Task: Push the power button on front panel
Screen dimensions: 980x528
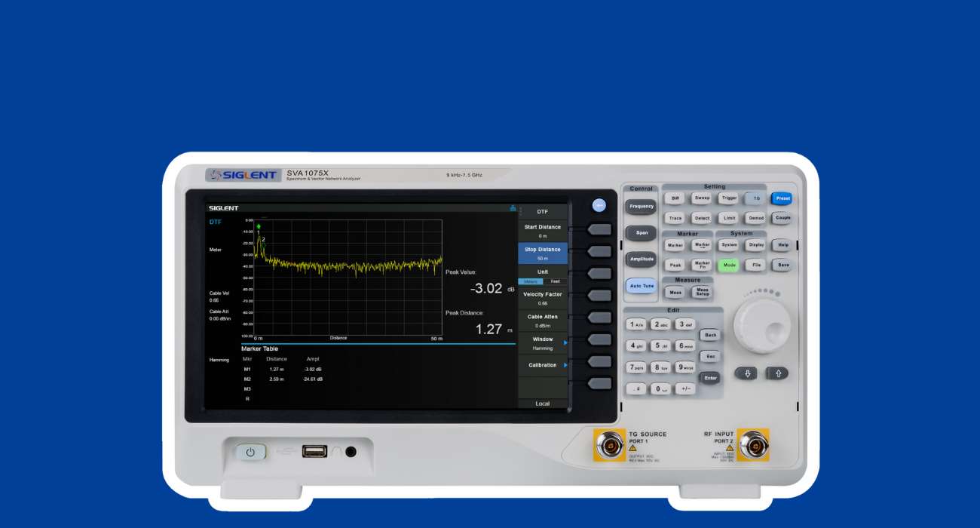Action: pos(250,453)
